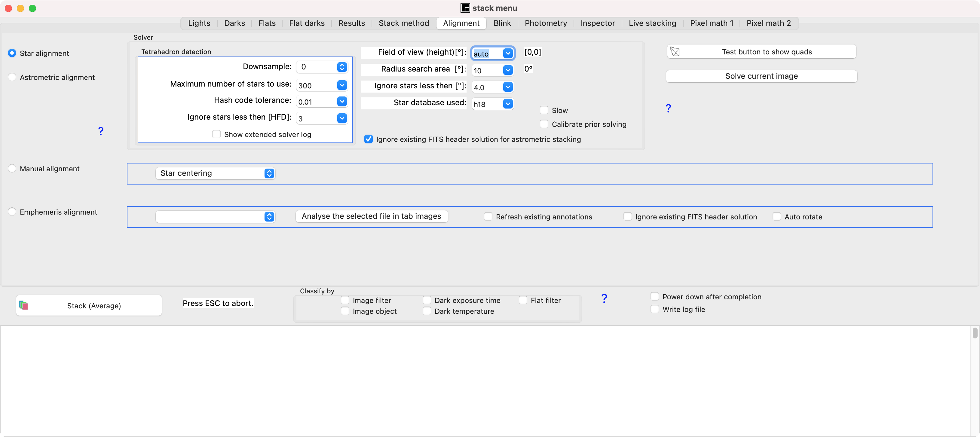Viewport: 980px width, 437px height.
Task: Click the quads icon on Test button
Action: (x=675, y=52)
